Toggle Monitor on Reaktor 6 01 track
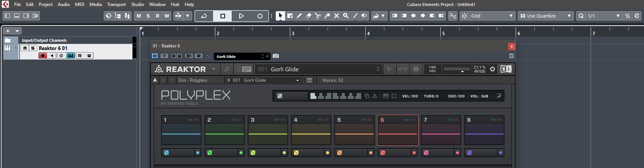Screen dimensions: 644x168 [52, 56]
